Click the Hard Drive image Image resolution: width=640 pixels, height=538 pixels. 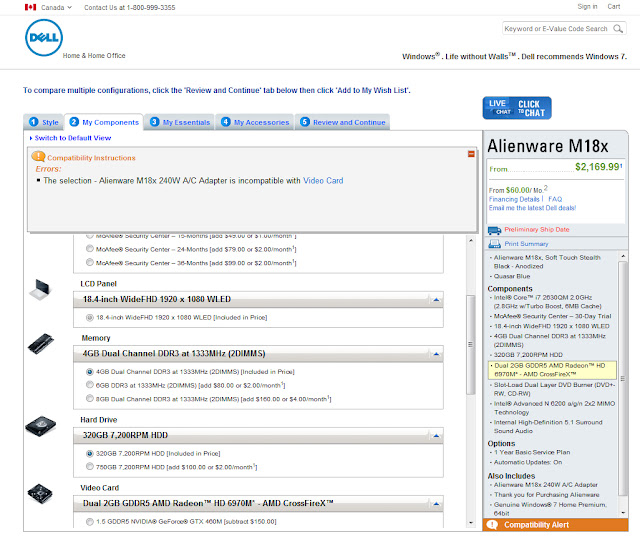40,426
